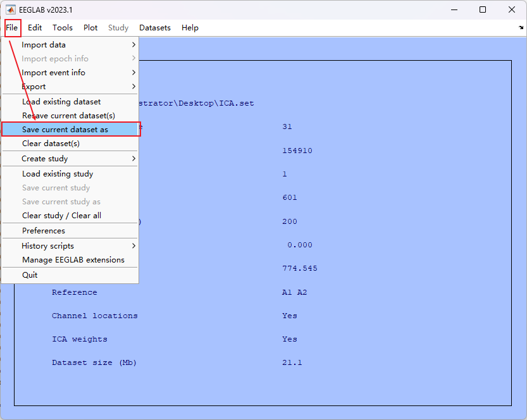Viewport: 527px width, 420px height.
Task: Open the Edit menu
Action: point(35,28)
